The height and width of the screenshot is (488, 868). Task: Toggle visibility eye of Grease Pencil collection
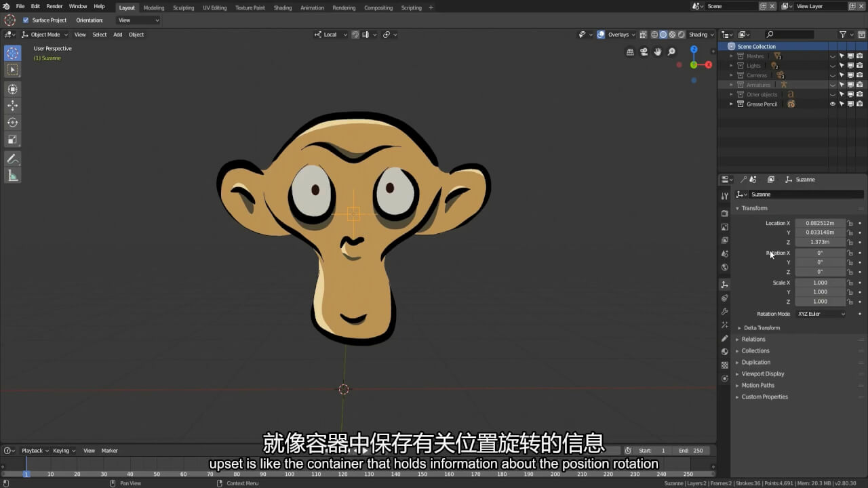point(833,104)
